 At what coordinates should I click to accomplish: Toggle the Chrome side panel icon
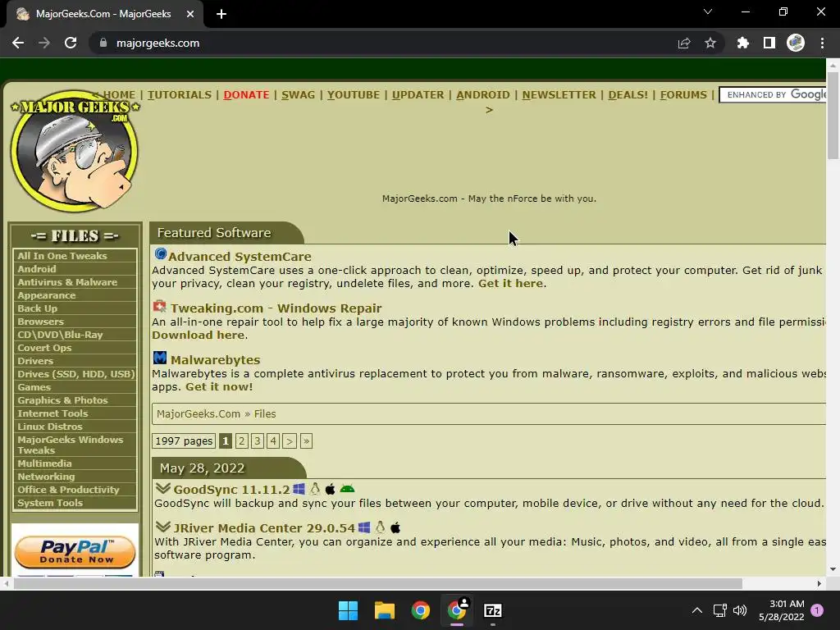(769, 43)
